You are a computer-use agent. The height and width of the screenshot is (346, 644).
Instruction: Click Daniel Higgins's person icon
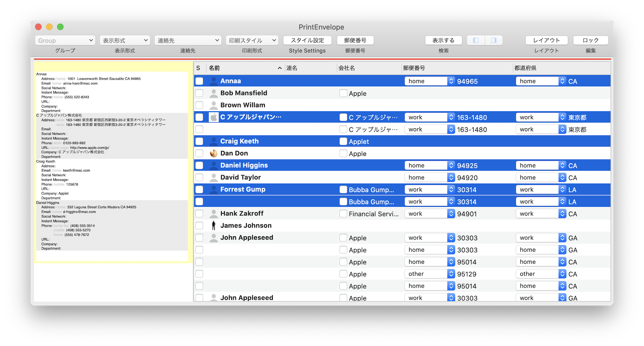214,165
